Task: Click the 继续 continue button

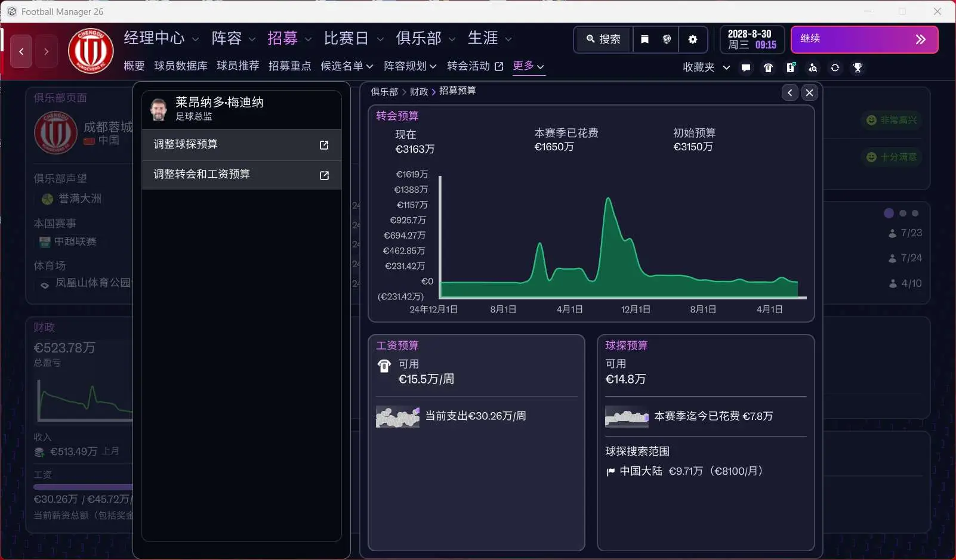Action: 865,39
